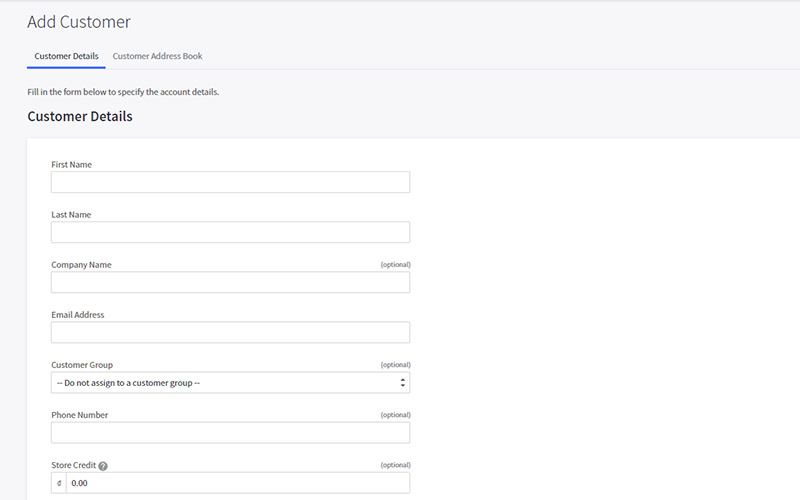Click the Store Credit label text
Screen dimensions: 800x500
[x=73, y=465]
